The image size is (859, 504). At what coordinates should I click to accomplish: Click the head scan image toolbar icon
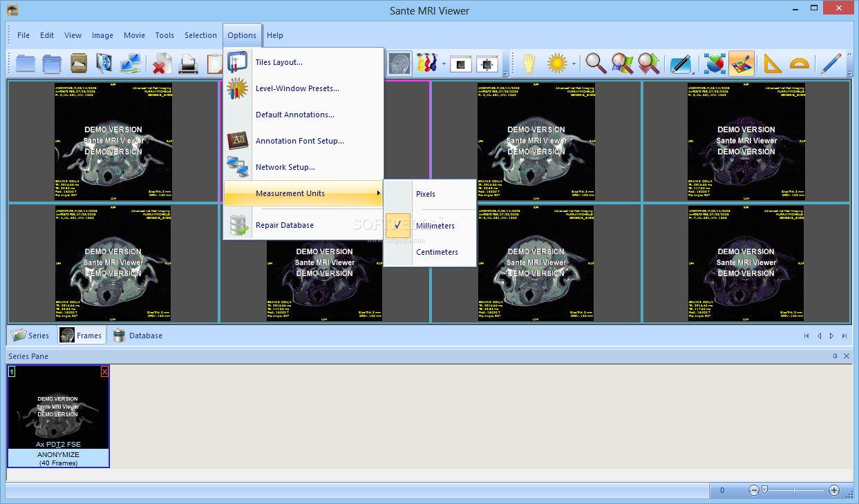point(399,64)
